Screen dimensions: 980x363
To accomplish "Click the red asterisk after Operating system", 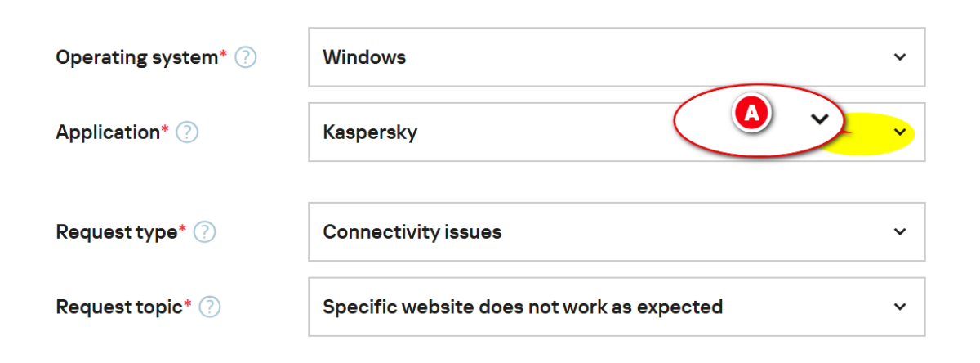I will tap(224, 55).
